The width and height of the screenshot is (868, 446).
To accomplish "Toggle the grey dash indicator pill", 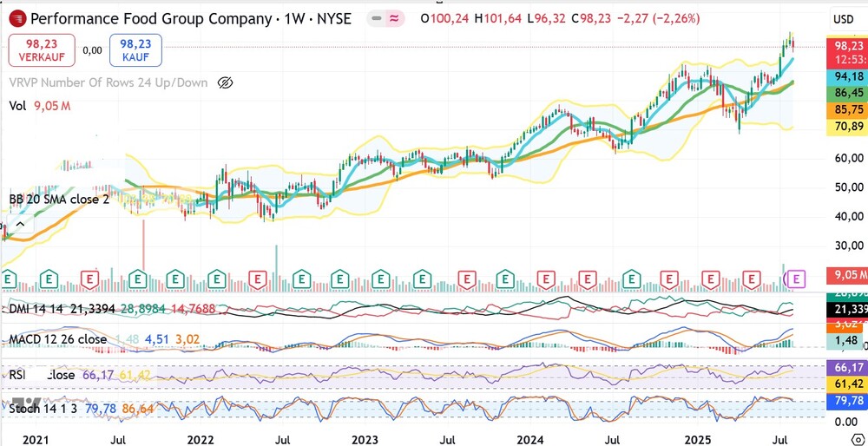I will [x=377, y=19].
